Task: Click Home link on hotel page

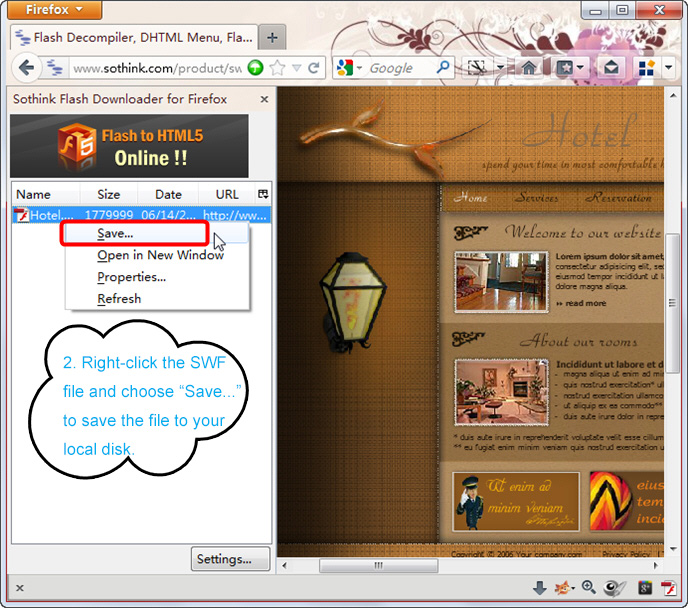Action: 471,198
